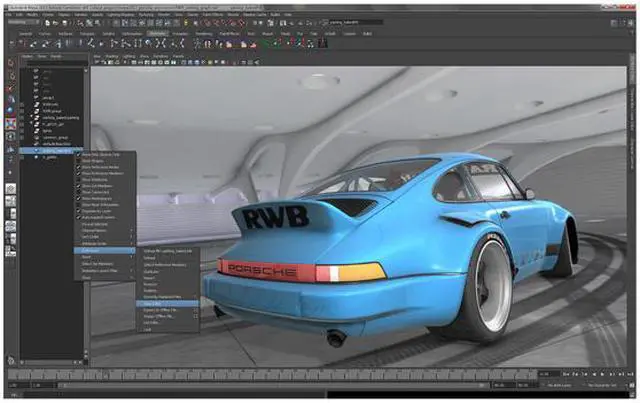
Task: Activate the Paint Selection tool
Action: tap(11, 88)
